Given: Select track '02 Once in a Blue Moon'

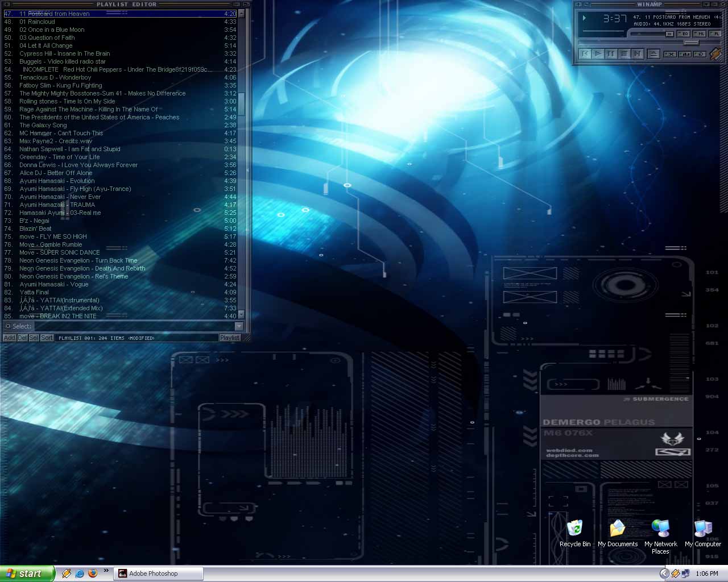Looking at the screenshot, I should pos(120,30).
